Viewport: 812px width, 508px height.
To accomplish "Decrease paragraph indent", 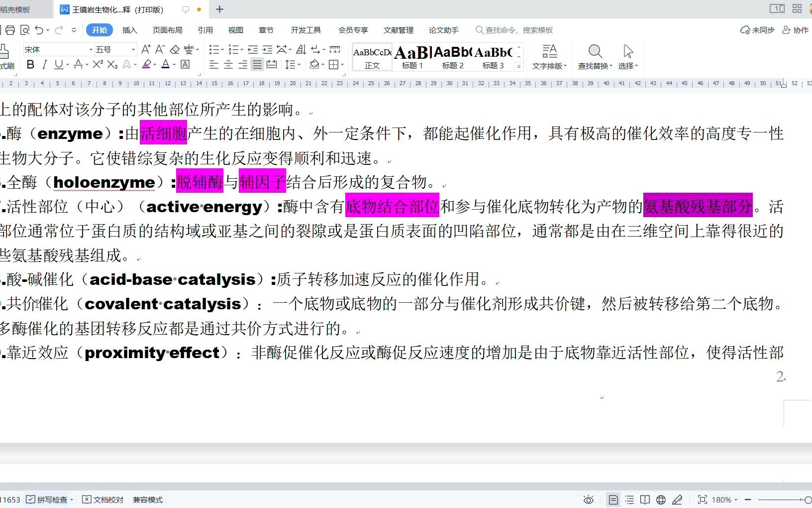I will pyautogui.click(x=253, y=49).
